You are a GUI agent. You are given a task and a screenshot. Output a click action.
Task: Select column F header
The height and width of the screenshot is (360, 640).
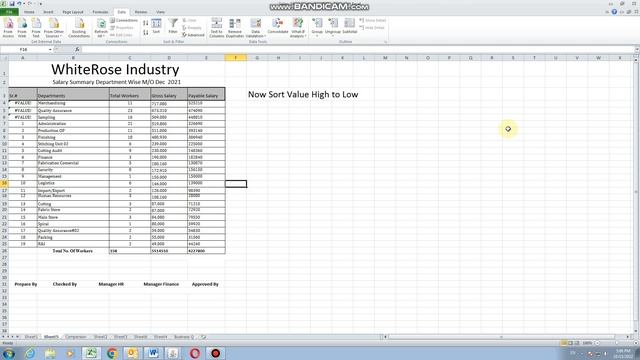(236, 58)
